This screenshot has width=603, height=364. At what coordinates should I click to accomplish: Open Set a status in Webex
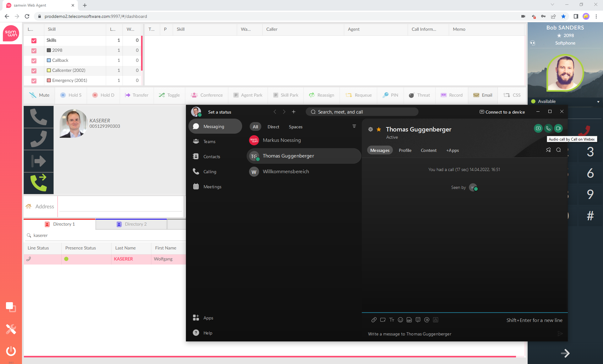click(x=220, y=112)
